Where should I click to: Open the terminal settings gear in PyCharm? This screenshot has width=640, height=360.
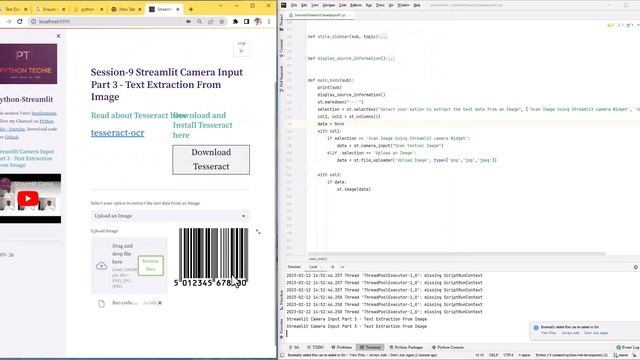pos(636,267)
